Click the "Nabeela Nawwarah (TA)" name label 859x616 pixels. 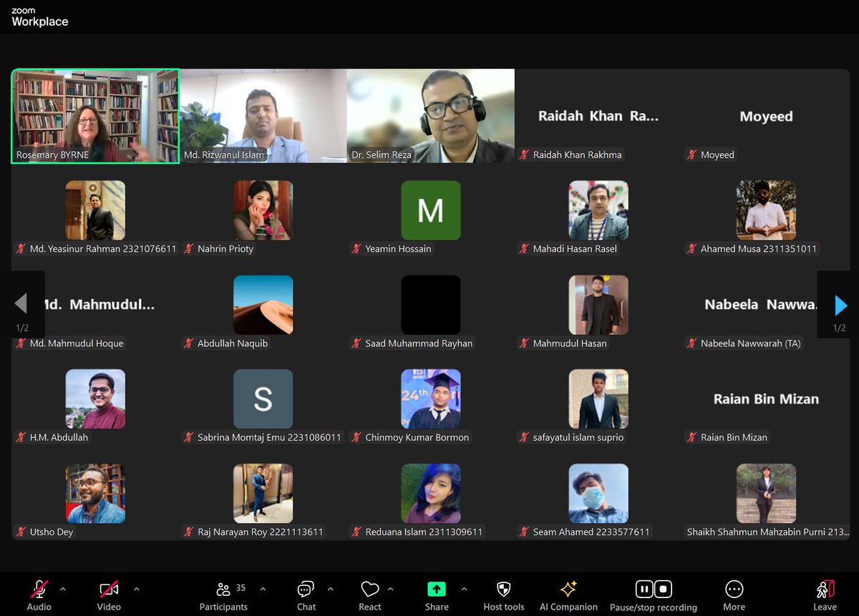(750, 343)
